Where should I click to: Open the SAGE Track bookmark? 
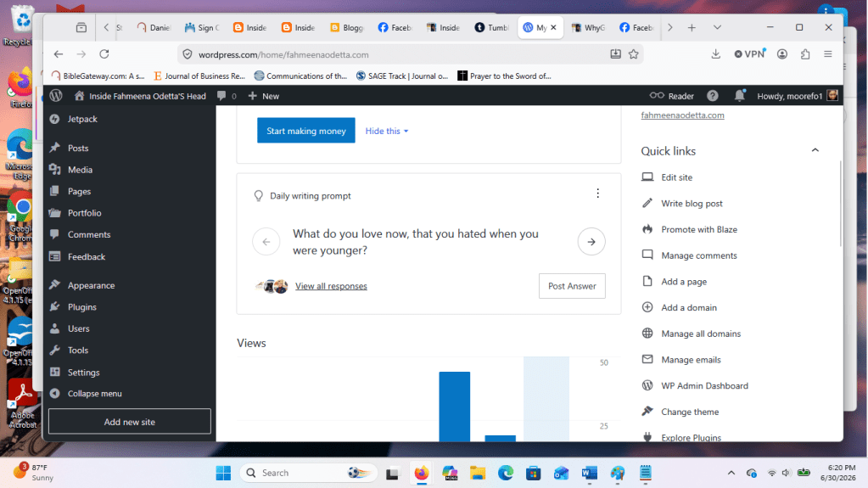[x=402, y=76]
